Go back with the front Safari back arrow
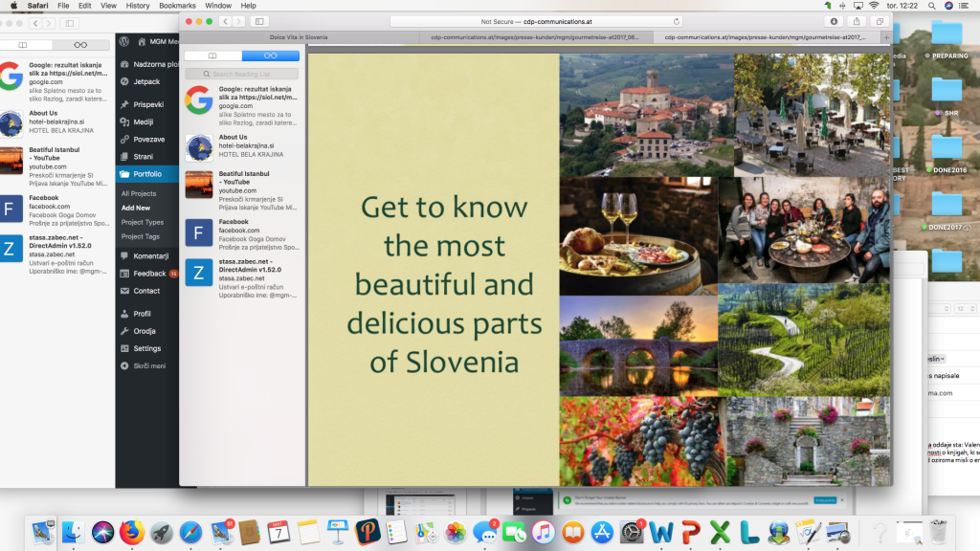 click(226, 21)
